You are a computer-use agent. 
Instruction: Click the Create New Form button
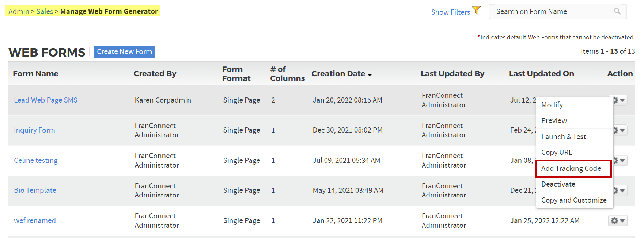point(124,51)
